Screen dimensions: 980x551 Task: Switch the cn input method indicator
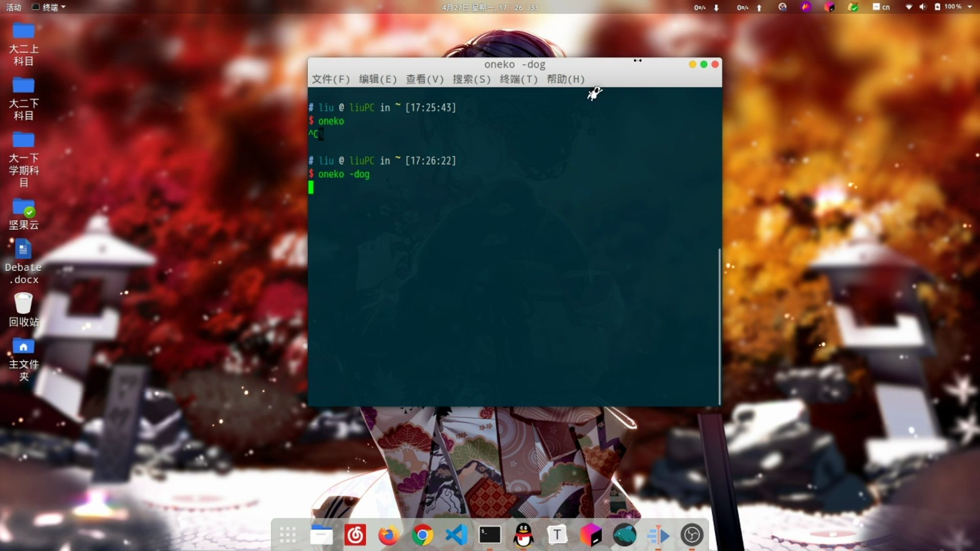tap(881, 7)
